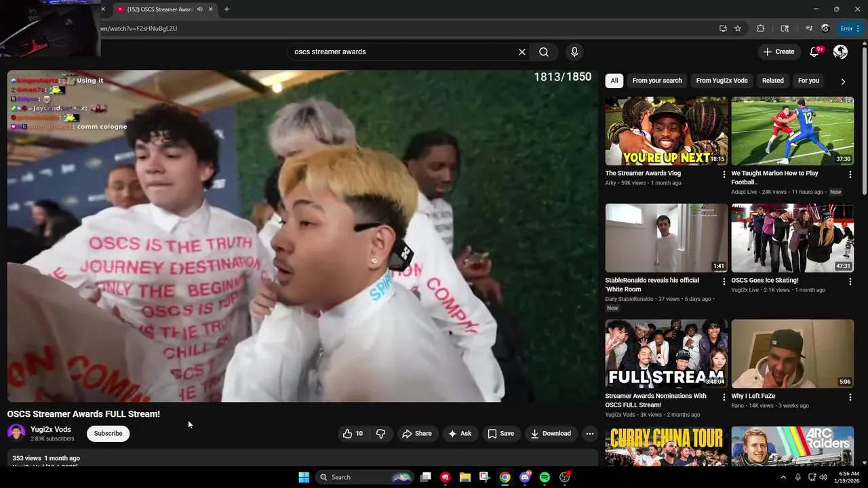
Task: Show more filter chips with arrow
Action: pos(843,81)
